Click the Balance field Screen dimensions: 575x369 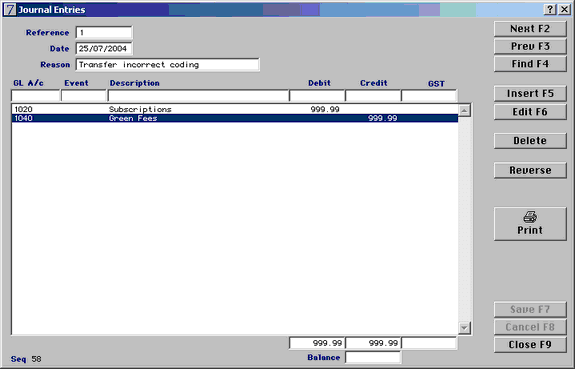click(373, 357)
